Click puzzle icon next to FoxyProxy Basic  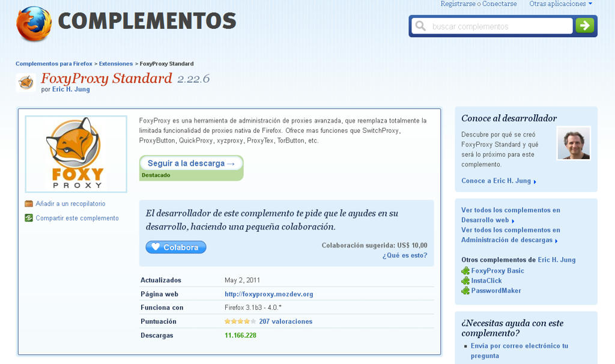coord(465,271)
